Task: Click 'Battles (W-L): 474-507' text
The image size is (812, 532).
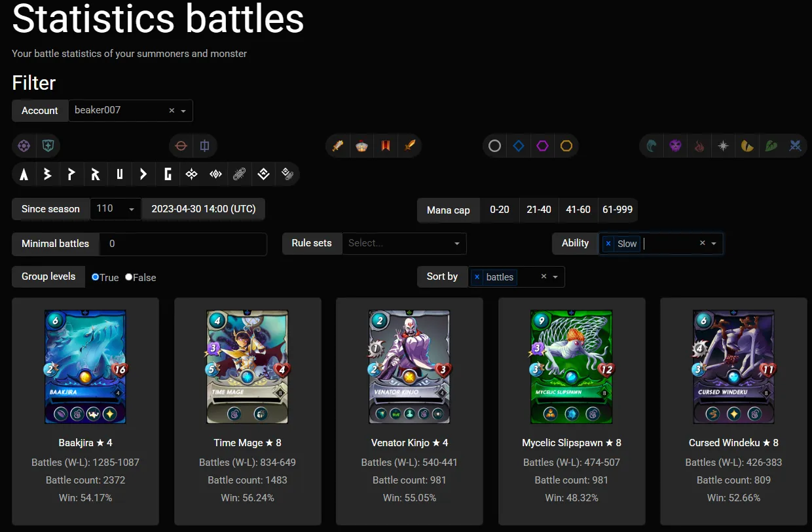Action: 572,463
